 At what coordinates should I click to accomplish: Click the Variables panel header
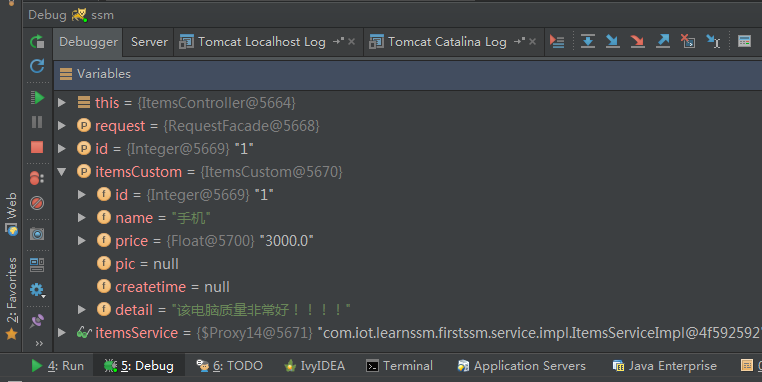(x=408, y=74)
